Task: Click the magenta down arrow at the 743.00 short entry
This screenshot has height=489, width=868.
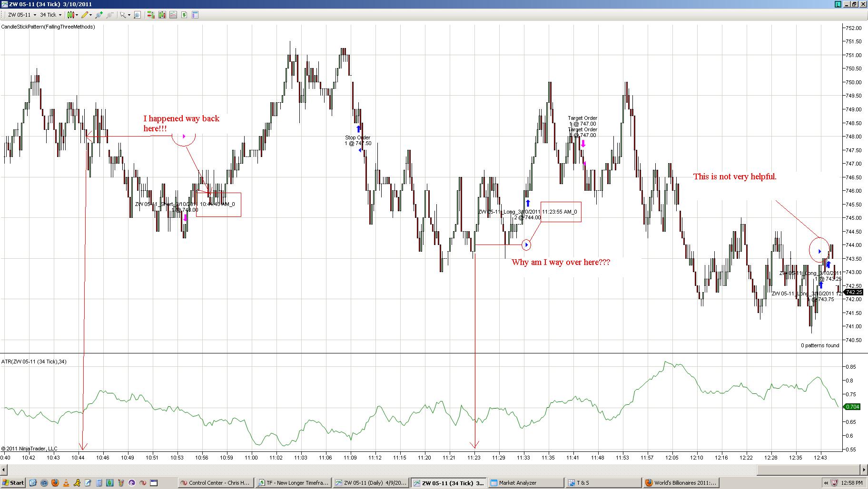Action: (x=185, y=218)
